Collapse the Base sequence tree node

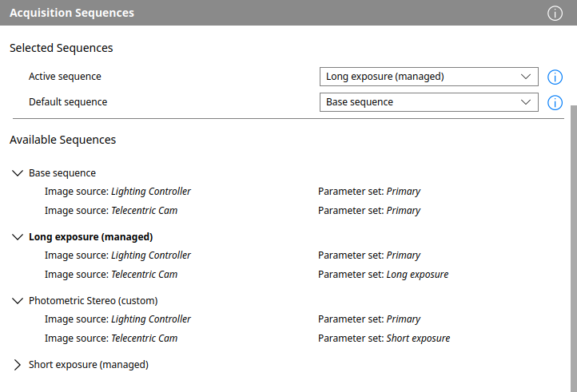coord(18,172)
